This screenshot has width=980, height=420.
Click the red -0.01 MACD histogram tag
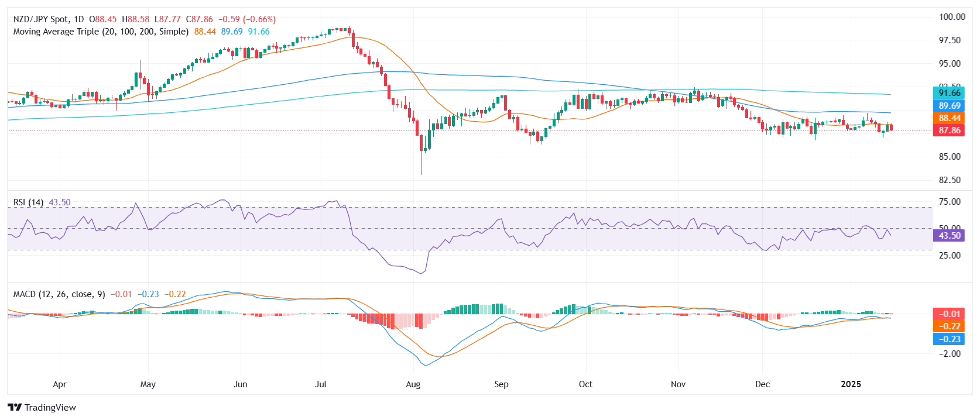[x=948, y=314]
